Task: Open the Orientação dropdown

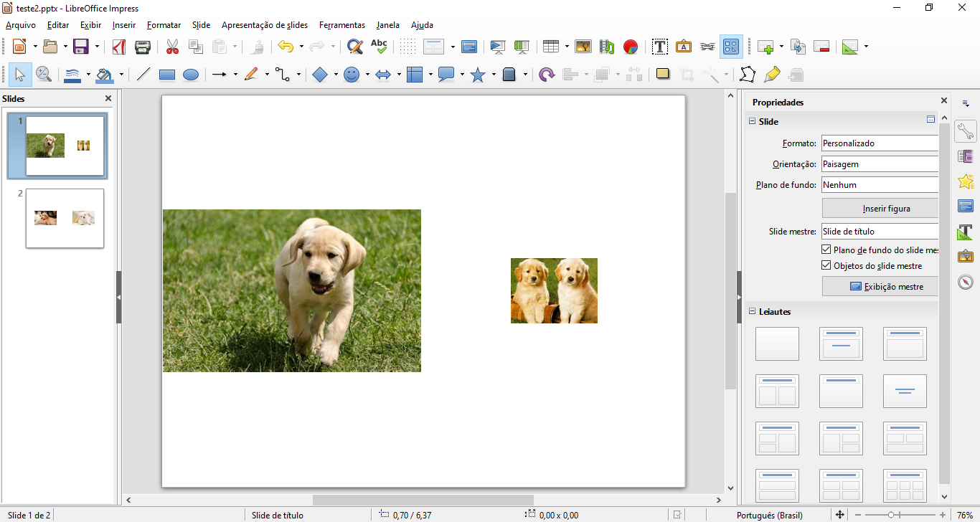Action: point(880,164)
